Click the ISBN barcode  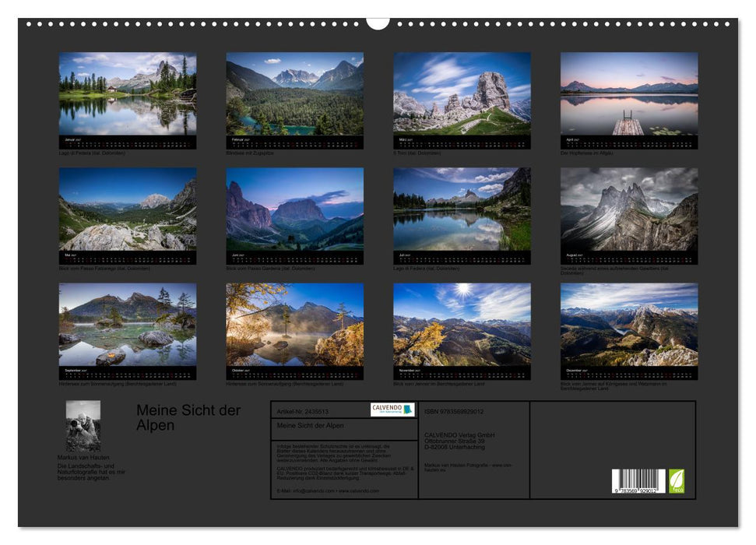tap(638, 481)
